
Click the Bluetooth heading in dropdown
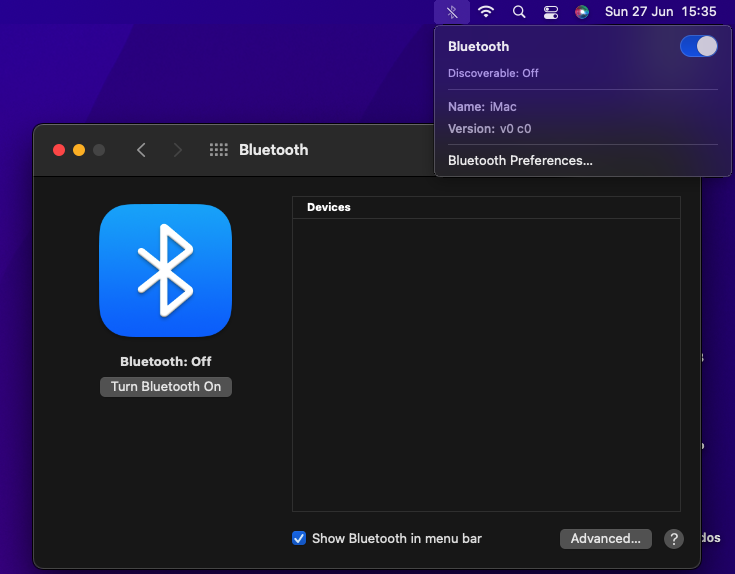click(478, 46)
